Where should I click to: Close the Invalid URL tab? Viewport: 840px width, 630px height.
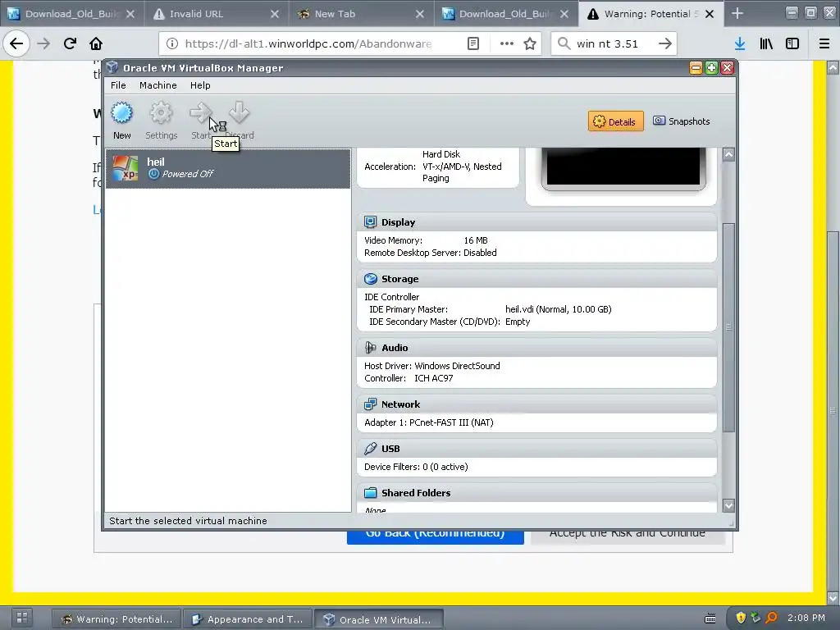(275, 14)
